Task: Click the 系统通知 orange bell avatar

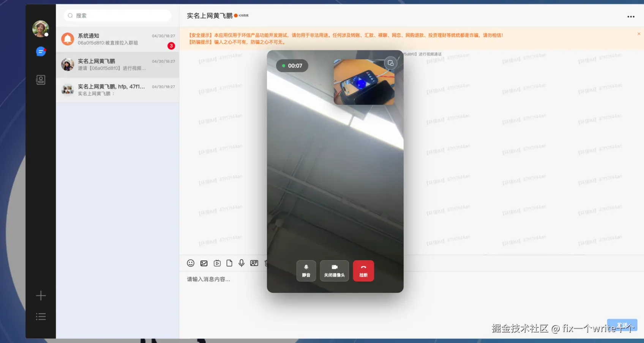Action: 68,39
